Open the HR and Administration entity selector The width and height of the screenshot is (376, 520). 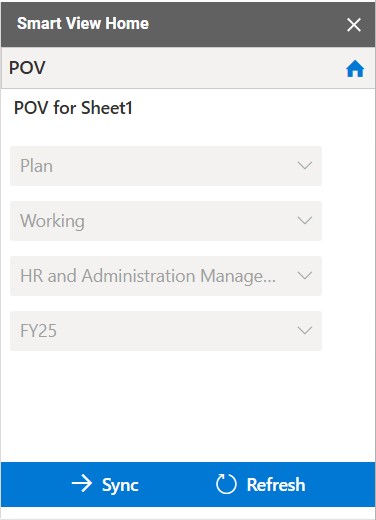[x=166, y=276]
